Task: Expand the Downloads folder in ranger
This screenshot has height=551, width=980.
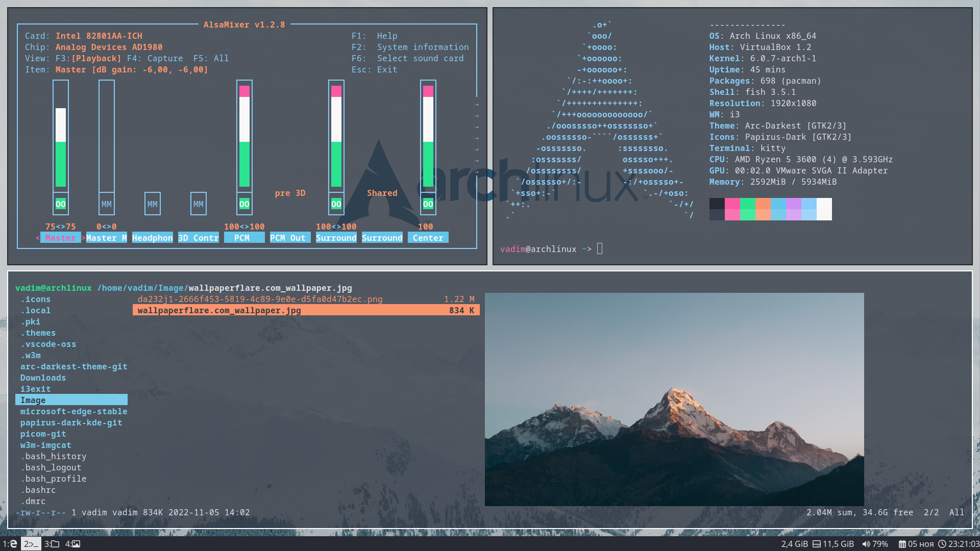Action: (43, 378)
